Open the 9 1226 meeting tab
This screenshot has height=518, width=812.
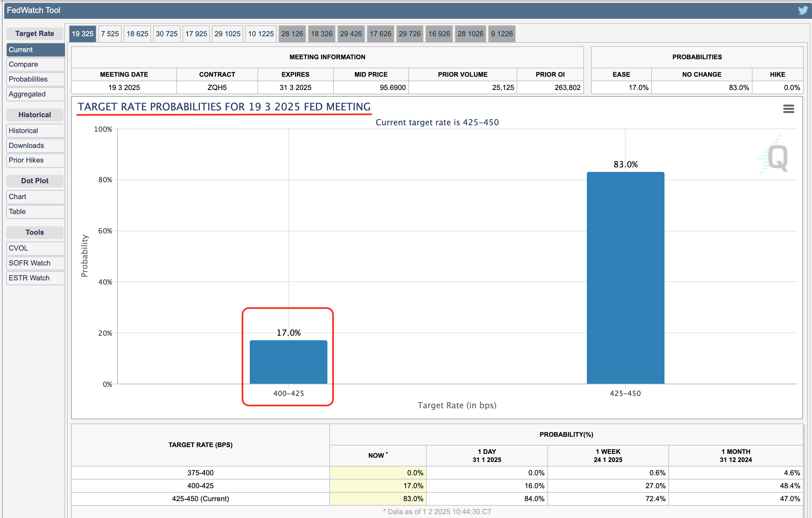point(501,34)
